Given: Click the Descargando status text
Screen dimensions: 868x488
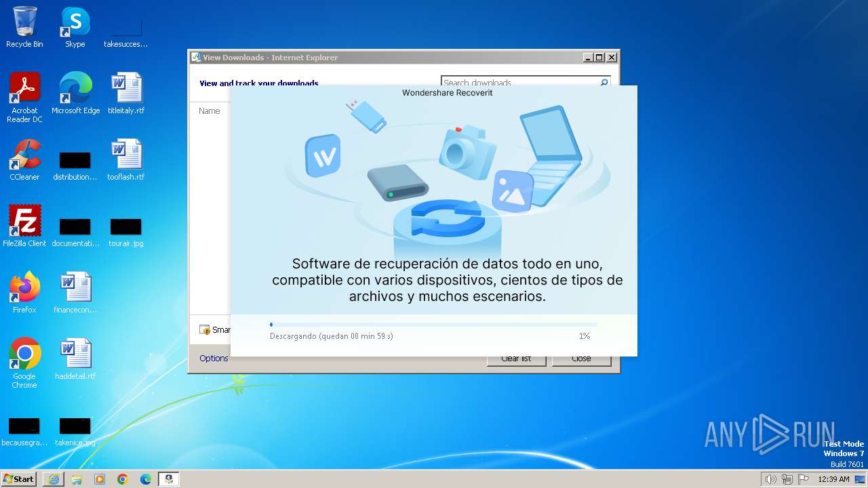Looking at the screenshot, I should 331,336.
